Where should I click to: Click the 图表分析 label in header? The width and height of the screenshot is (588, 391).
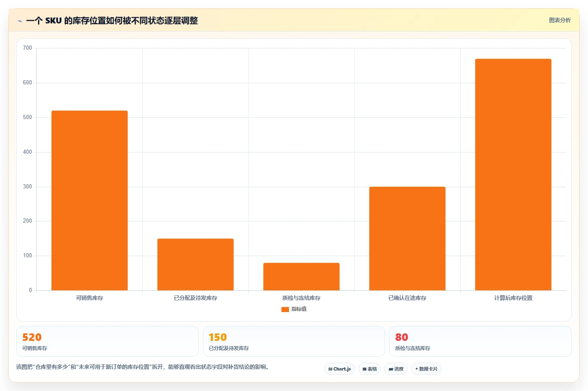click(560, 20)
